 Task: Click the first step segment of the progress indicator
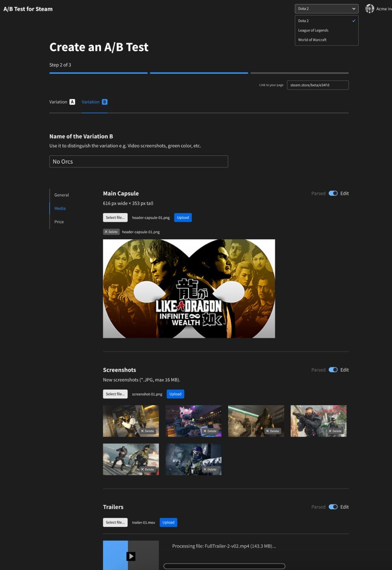pos(98,73)
